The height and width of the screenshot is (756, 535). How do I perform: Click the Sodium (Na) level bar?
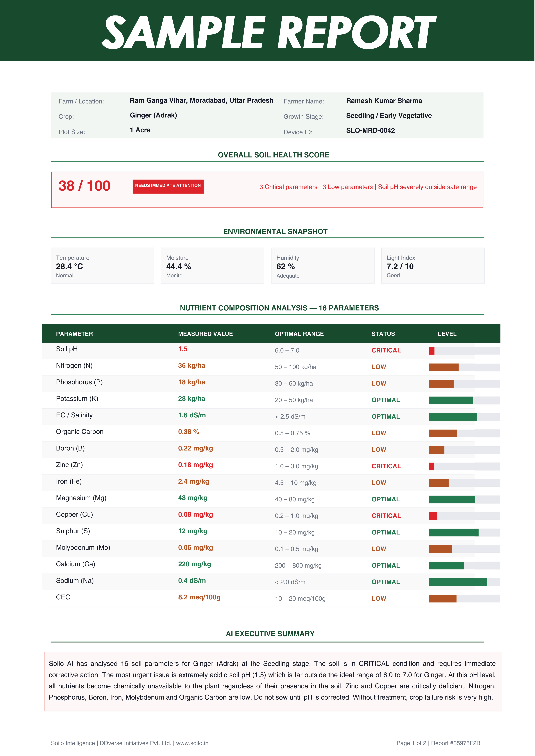[464, 582]
